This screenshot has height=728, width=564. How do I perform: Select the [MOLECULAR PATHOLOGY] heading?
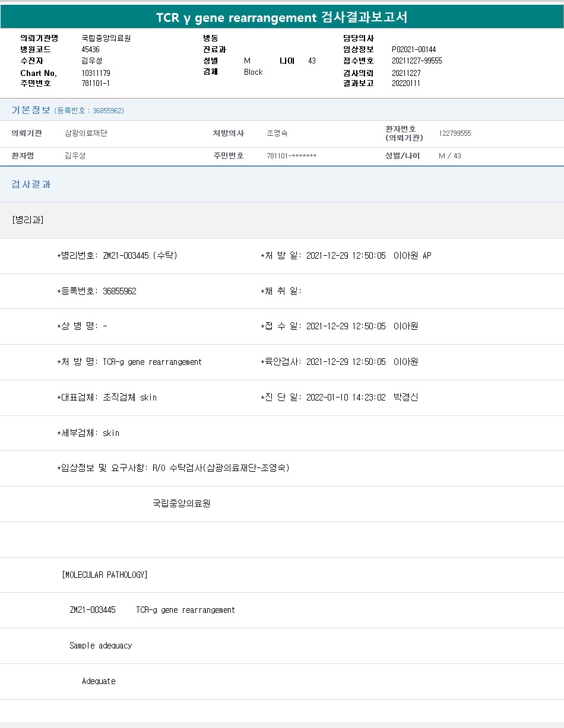click(104, 575)
